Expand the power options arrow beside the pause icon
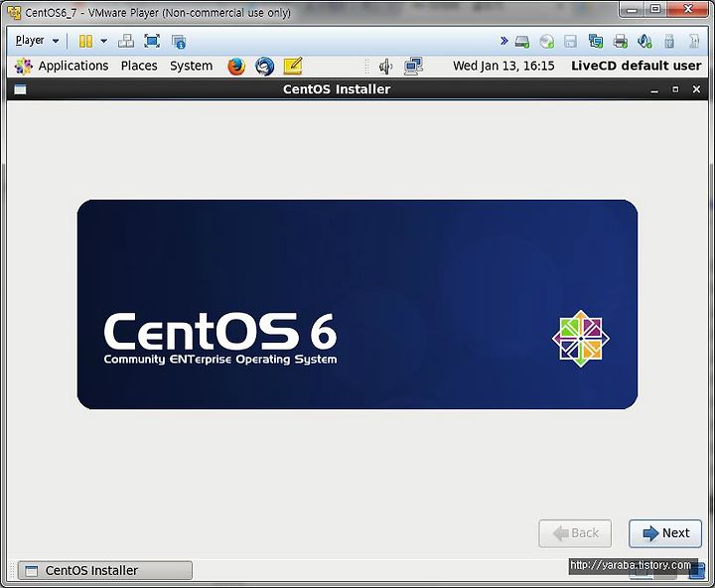Viewport: 715px width, 588px height. (x=104, y=41)
